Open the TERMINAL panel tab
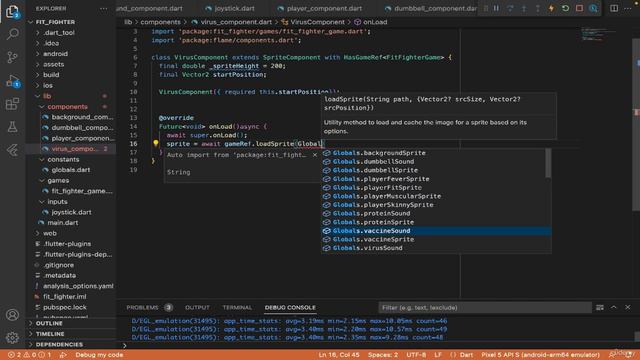 (x=237, y=307)
